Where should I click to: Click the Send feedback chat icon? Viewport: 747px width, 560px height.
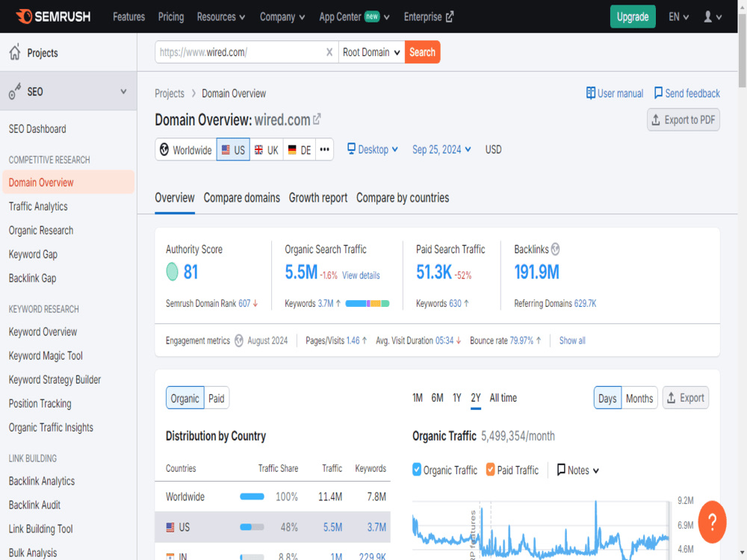658,93
